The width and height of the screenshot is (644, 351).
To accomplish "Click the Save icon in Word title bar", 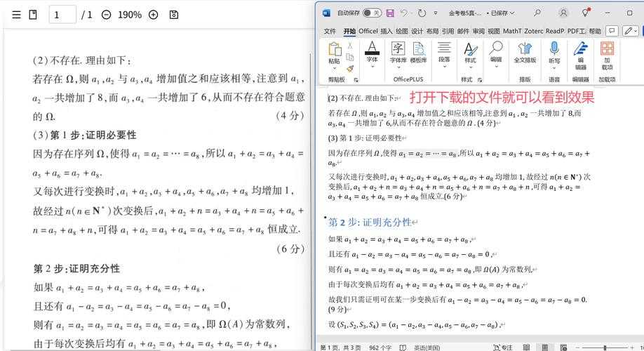I will (x=389, y=13).
